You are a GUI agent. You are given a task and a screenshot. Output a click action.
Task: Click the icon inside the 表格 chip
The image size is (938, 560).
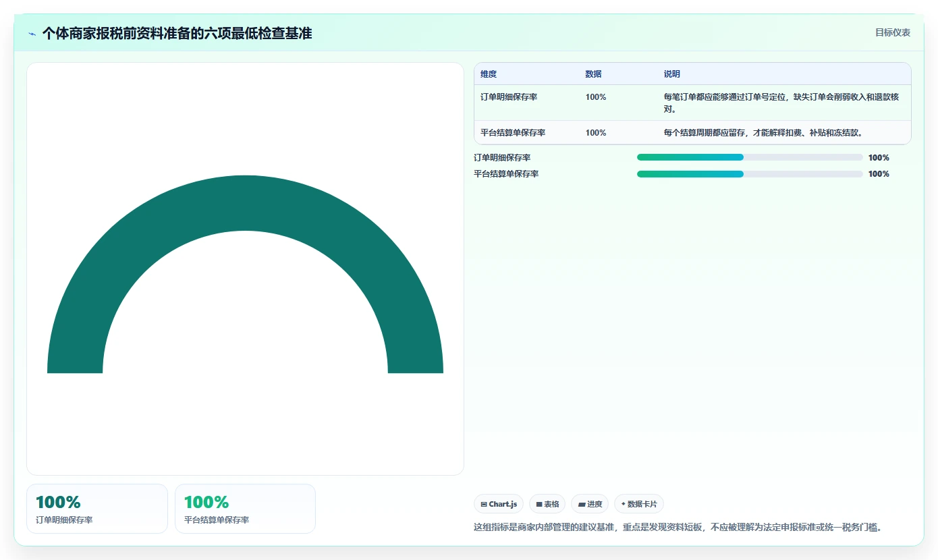[539, 504]
